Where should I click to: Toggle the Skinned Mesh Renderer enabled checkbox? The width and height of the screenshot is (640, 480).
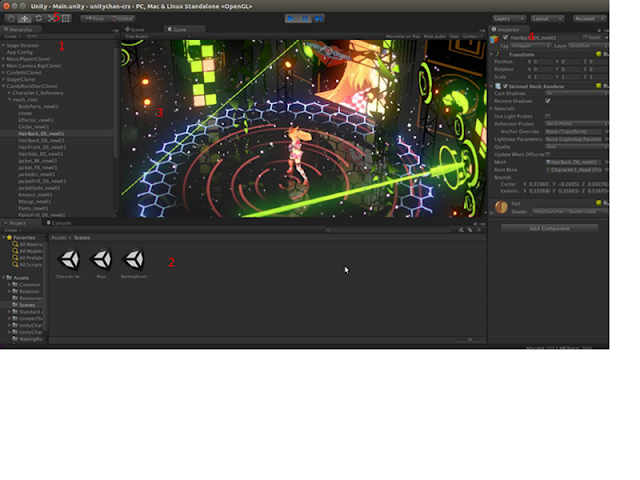click(505, 86)
